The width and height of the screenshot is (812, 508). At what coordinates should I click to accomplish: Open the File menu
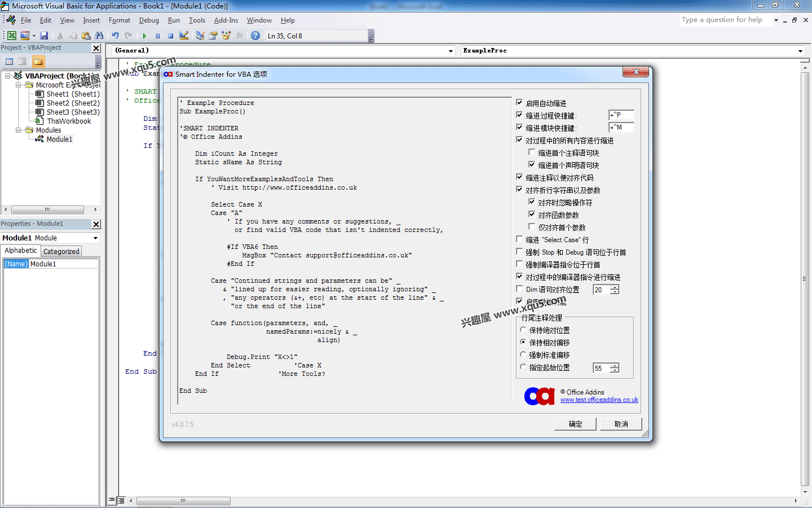(26, 20)
